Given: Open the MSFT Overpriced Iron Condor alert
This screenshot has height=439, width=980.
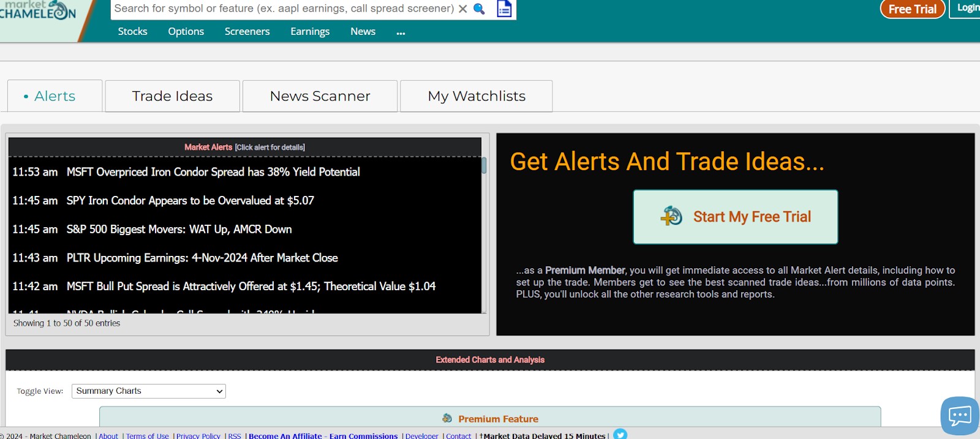Looking at the screenshot, I should [x=213, y=172].
